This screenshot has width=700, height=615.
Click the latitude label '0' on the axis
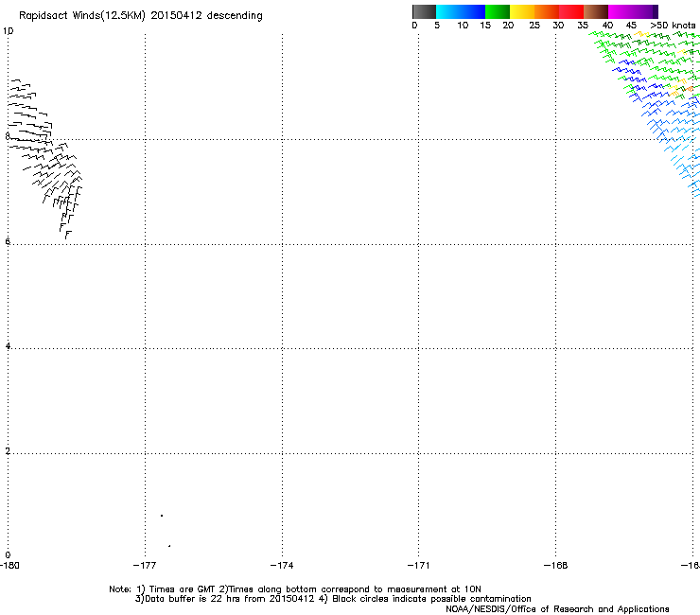coord(8,555)
